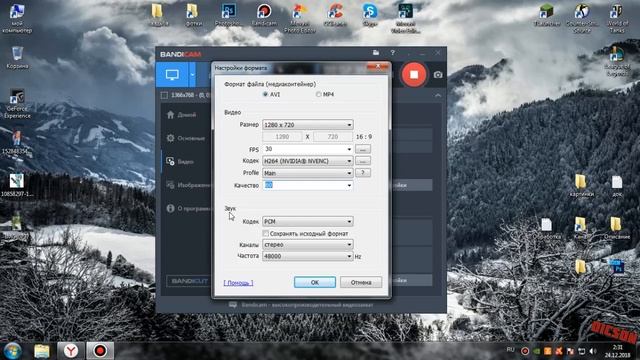Open the Размер video size dropdown
Viewport: 640px width, 360px height.
click(x=308, y=124)
